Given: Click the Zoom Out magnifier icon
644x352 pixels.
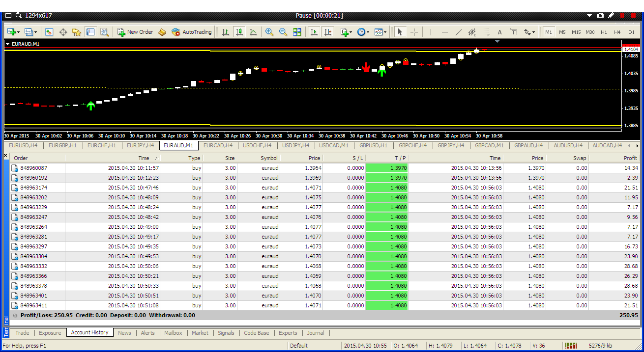Looking at the screenshot, I should 283,32.
